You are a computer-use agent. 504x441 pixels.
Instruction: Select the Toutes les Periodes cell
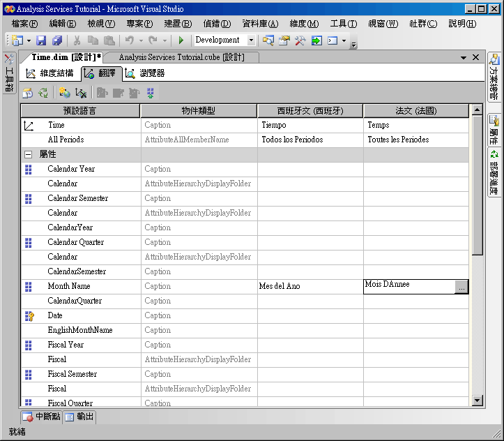416,140
